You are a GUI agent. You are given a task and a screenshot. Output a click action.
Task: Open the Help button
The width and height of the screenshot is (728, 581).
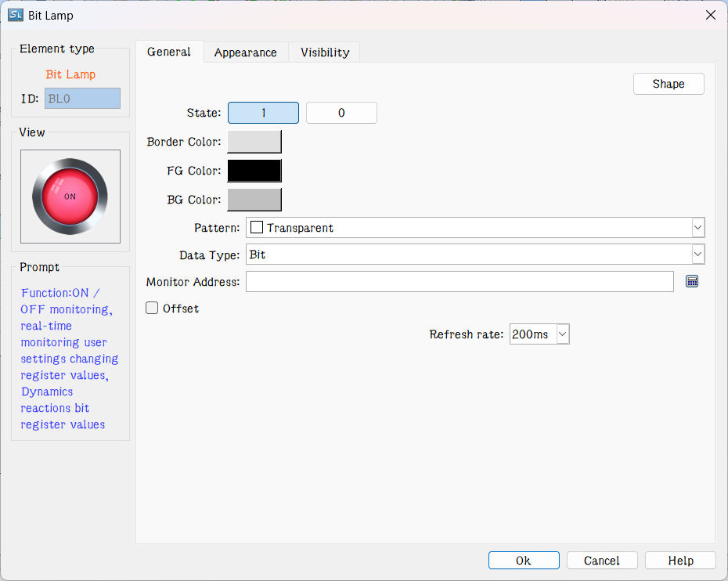(679, 560)
